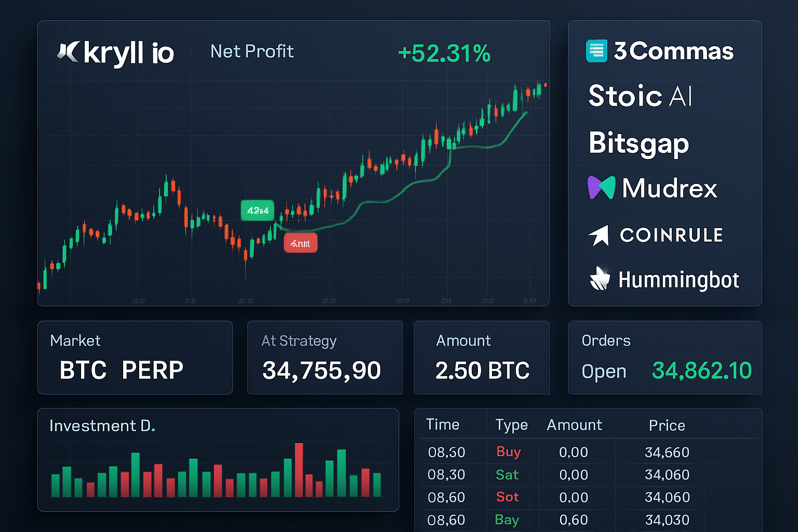The height and width of the screenshot is (532, 798).
Task: Click the red chart price label
Action: pyautogui.click(x=300, y=243)
